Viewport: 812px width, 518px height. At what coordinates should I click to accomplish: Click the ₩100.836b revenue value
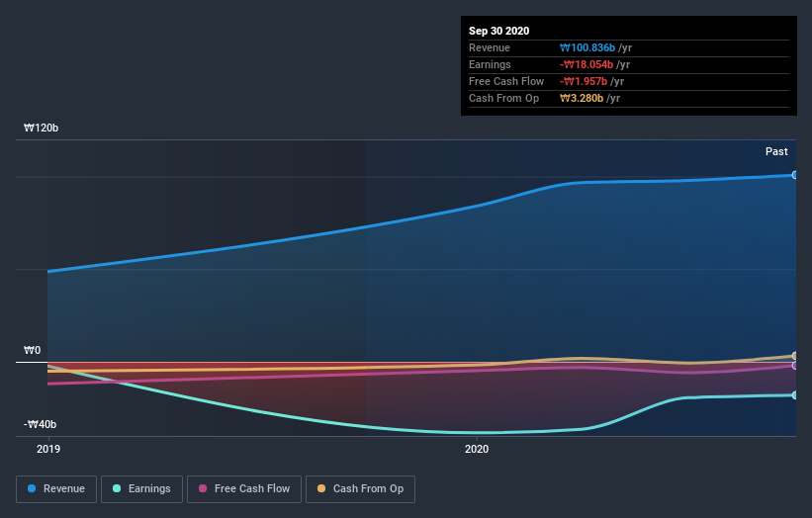(x=587, y=47)
